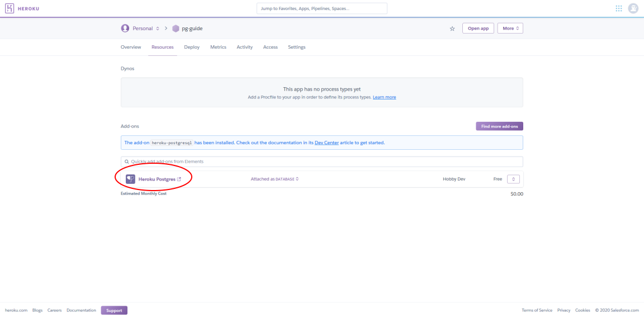The width and height of the screenshot is (644, 318).
Task: Follow the Learn more link
Action: (x=385, y=97)
